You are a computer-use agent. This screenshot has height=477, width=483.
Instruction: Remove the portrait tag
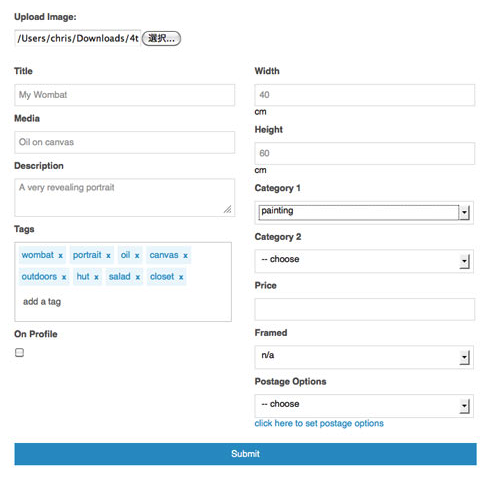point(108,256)
